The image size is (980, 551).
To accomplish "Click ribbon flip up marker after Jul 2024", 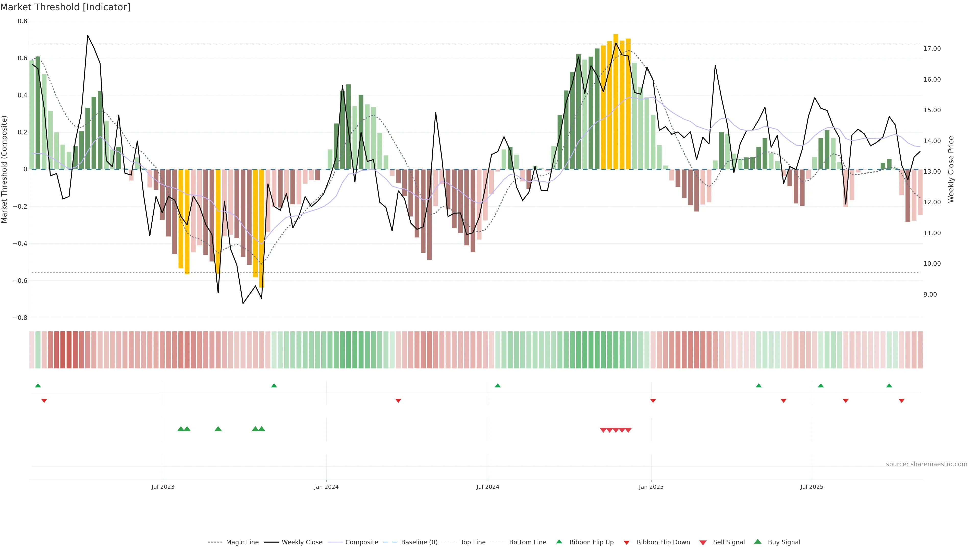I will point(498,386).
